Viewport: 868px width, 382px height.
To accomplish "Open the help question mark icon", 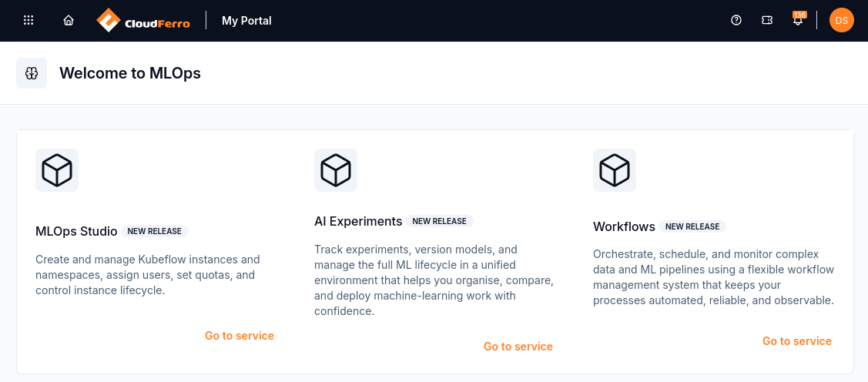I will 736,21.
